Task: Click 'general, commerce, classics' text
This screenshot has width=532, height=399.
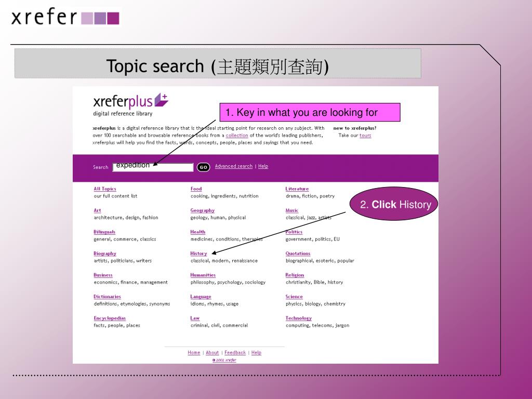Action: coord(125,239)
